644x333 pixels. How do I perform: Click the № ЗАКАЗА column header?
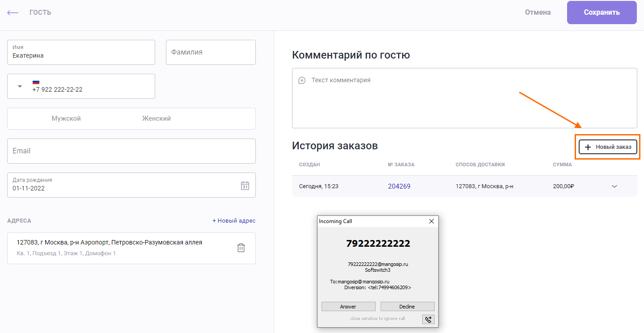(401, 164)
